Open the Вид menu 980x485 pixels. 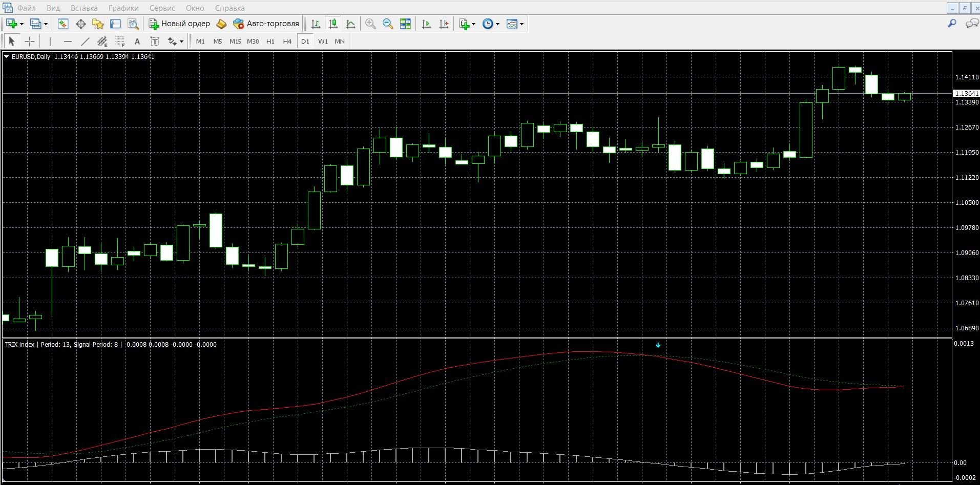tap(53, 8)
